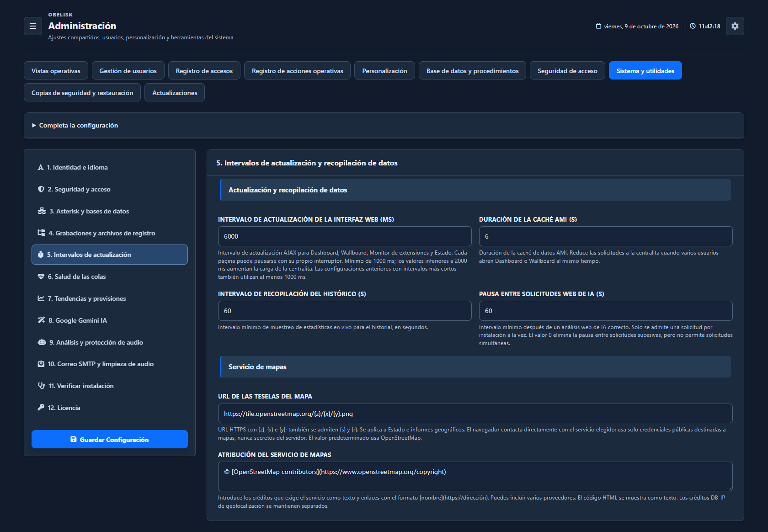Viewport: 768px width, 532px height.
Task: Click the stopwatch icon for Intervalos de actualización
Action: point(41,255)
